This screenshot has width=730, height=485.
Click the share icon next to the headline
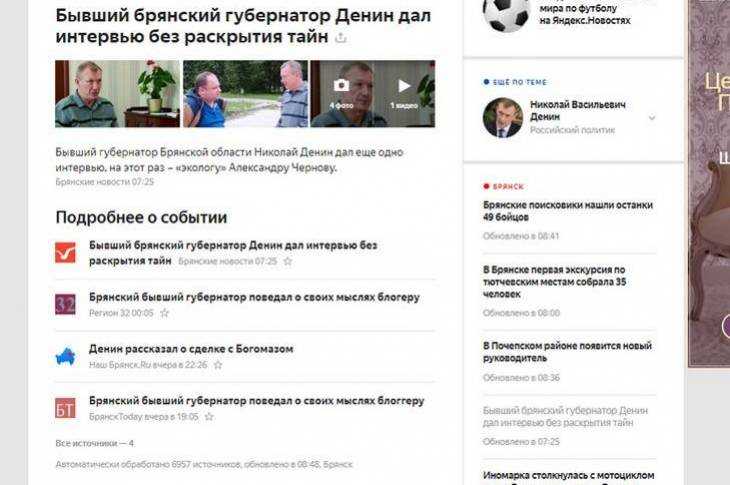341,38
